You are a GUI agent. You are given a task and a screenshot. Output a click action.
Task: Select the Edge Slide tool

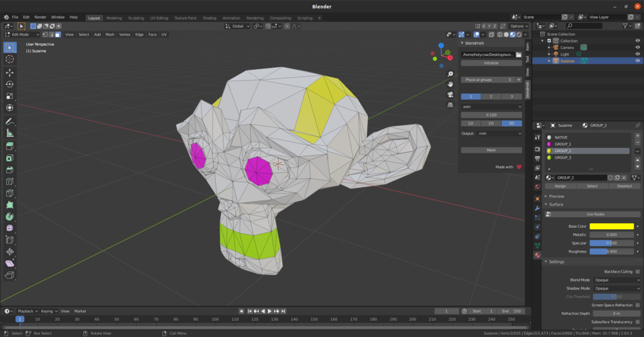click(x=10, y=240)
